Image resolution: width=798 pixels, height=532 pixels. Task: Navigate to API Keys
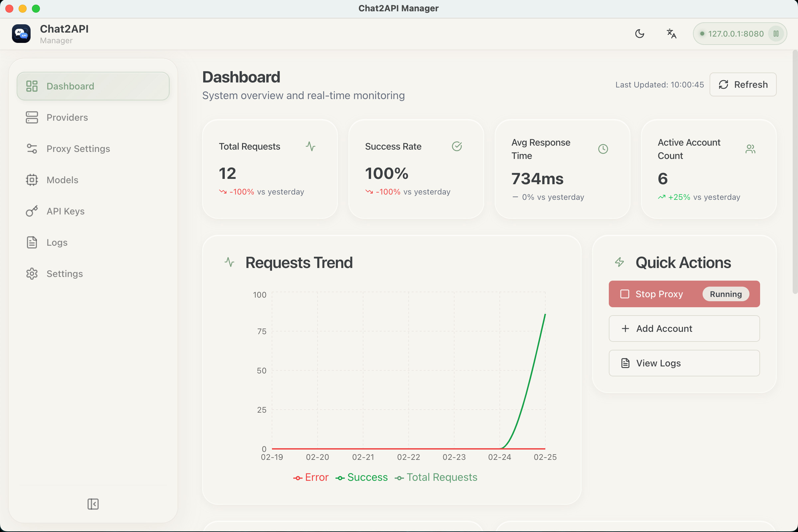66,211
